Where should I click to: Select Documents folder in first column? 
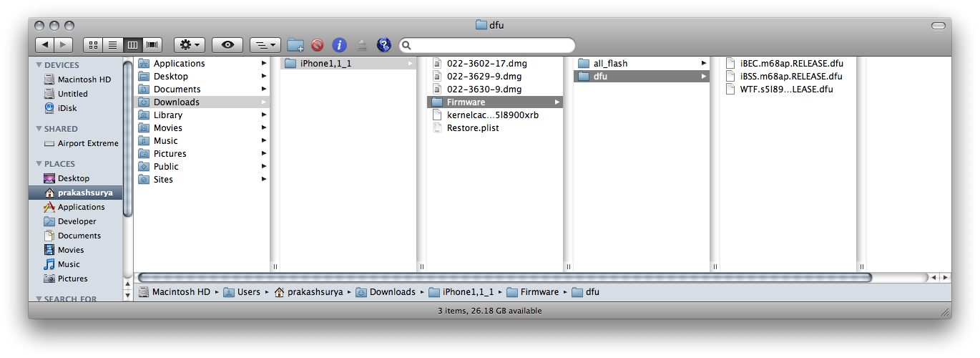(x=202, y=89)
